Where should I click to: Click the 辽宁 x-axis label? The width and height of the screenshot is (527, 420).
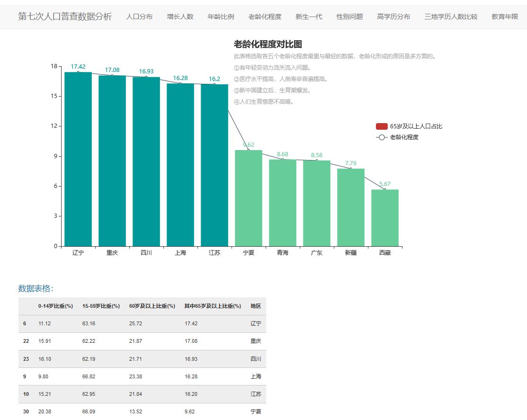(78, 253)
